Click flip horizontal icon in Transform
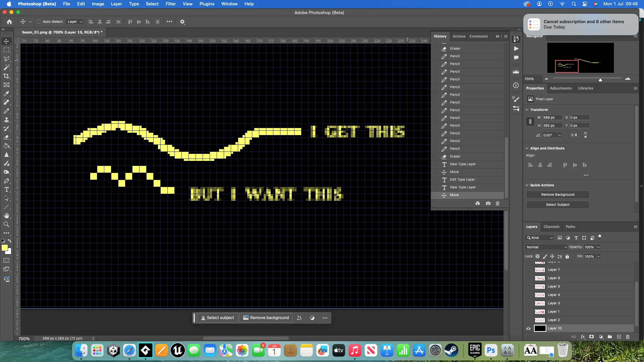Viewport: 644px width, 362px height. point(574,135)
